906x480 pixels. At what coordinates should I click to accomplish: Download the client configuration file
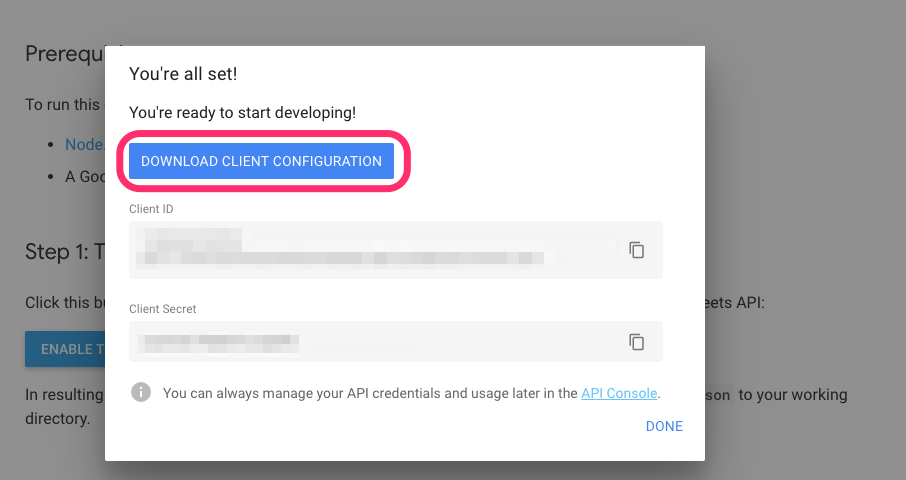pyautogui.click(x=261, y=161)
